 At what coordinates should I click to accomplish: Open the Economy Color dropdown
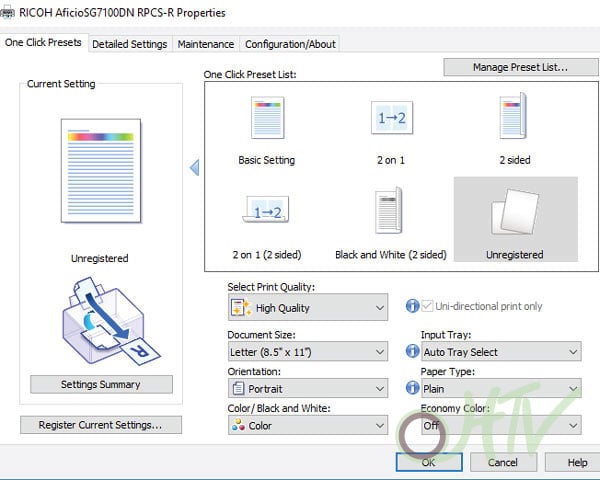click(501, 425)
